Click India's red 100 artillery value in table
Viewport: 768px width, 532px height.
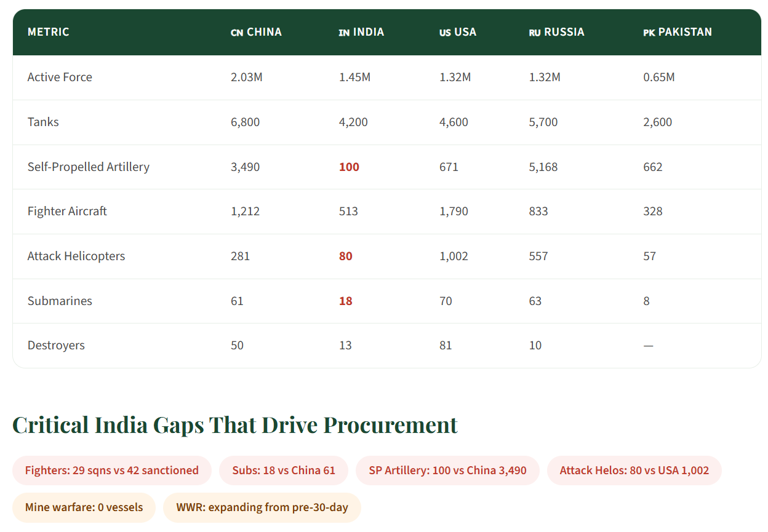349,167
